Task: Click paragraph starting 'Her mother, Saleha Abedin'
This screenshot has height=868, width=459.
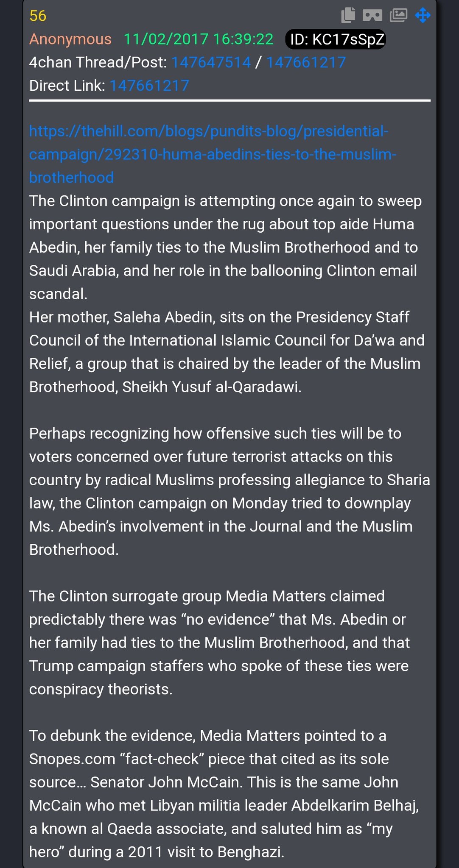Action: 227,352
